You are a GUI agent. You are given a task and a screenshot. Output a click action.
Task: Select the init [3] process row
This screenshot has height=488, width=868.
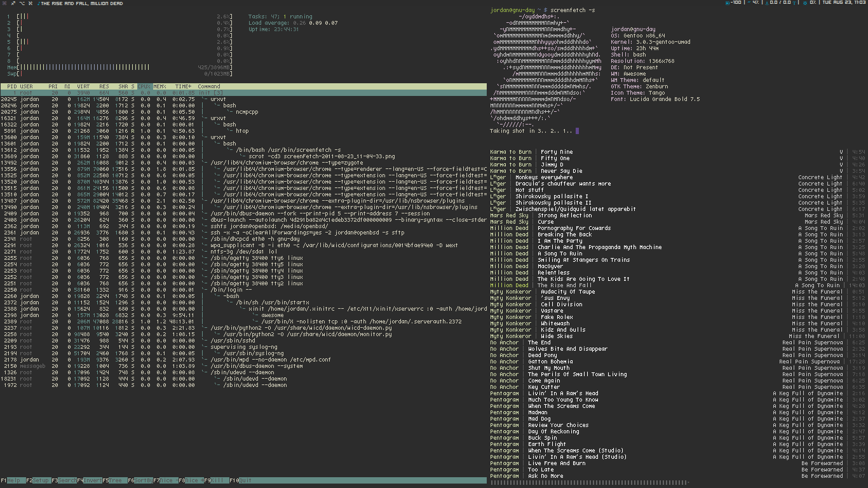[243, 93]
